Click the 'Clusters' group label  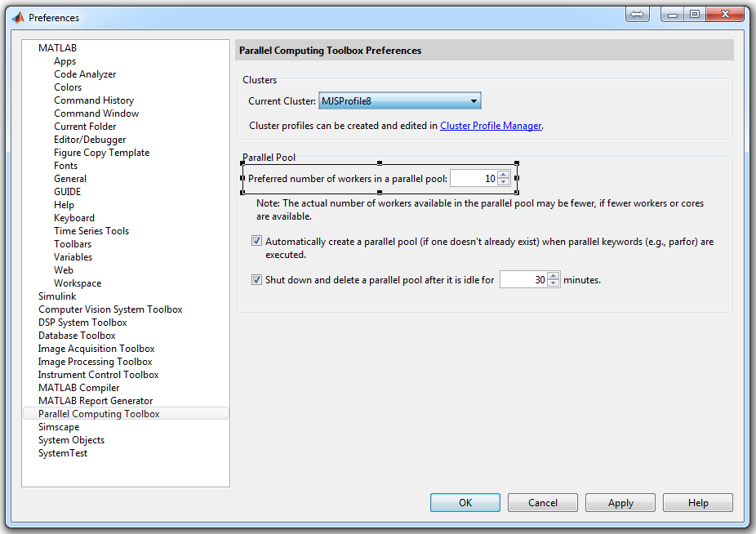coord(260,80)
